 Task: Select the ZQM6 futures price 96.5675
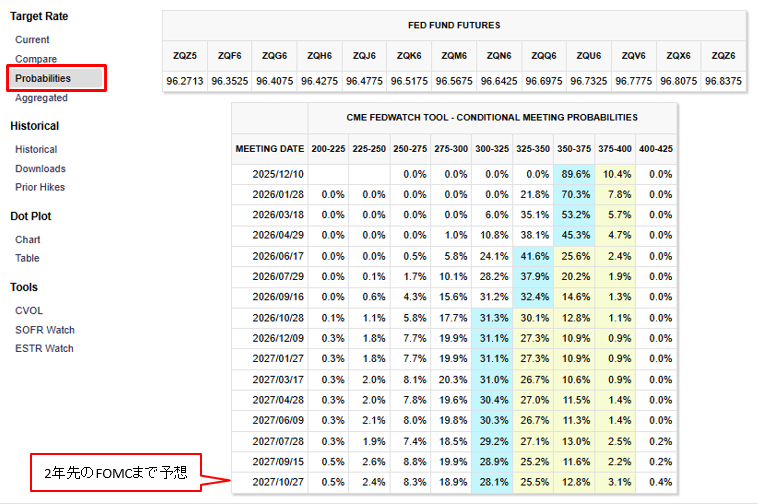(x=454, y=81)
